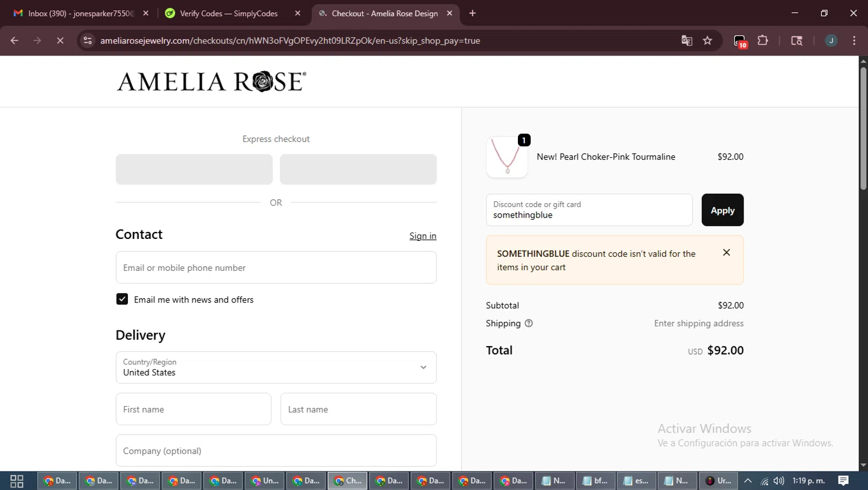Image resolution: width=868 pixels, height=490 pixels.
Task: Open the Un... Chrome taskbar item
Action: coord(264,481)
